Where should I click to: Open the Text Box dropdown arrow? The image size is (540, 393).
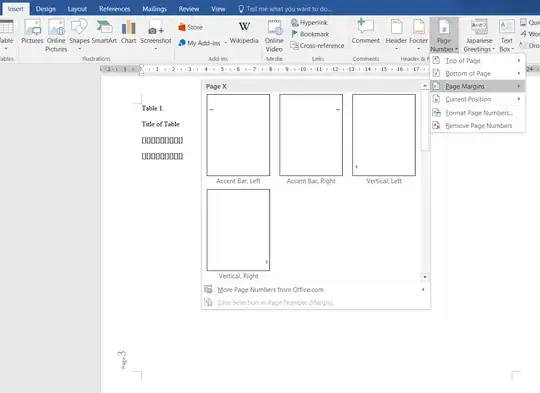pos(512,49)
